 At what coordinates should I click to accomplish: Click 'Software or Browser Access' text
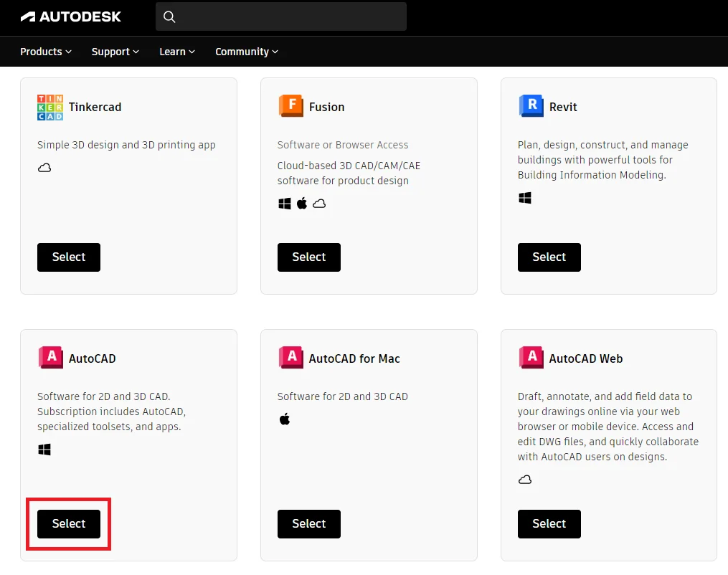pos(343,145)
